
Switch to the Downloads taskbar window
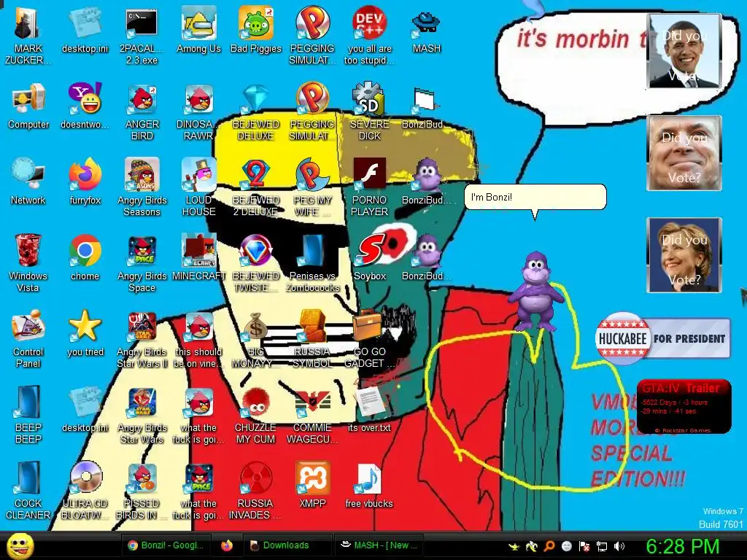286,545
